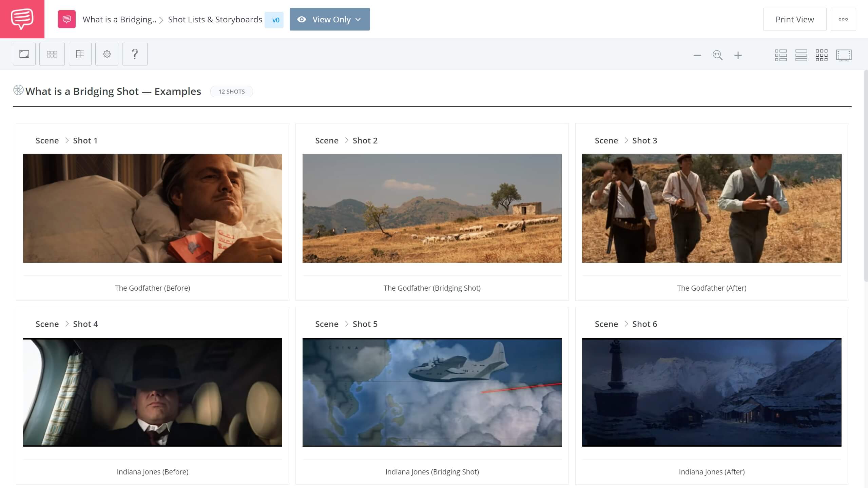Select the grid frames toolbar icon
The image size is (868, 488).
52,54
